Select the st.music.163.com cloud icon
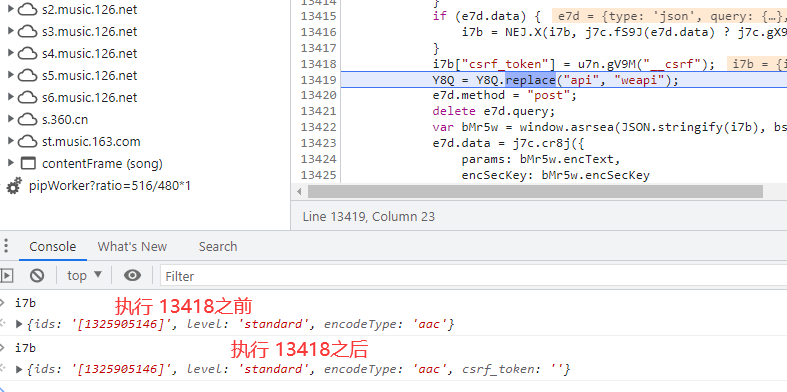Image resolution: width=787 pixels, height=392 pixels. tap(27, 142)
